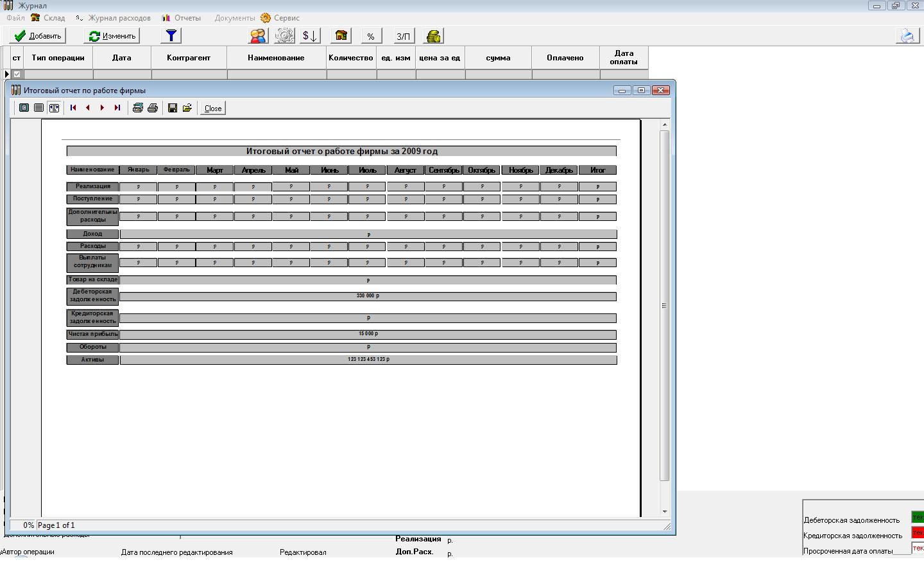Click the Добавить button
This screenshot has width=924, height=578.
[x=38, y=36]
